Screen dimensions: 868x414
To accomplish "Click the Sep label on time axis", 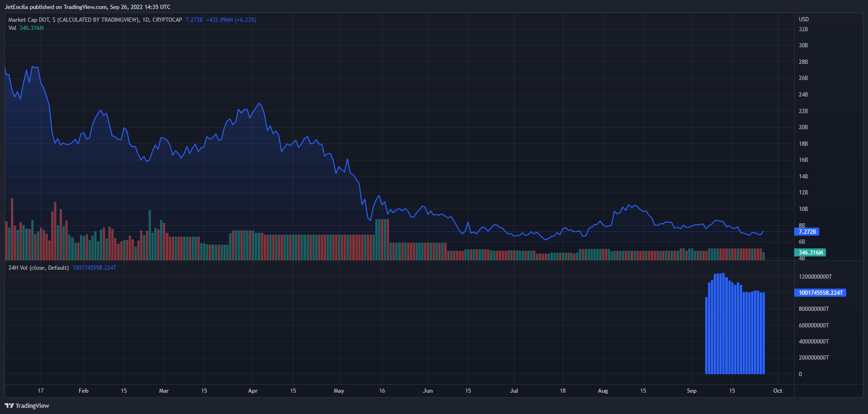I will click(x=691, y=391).
